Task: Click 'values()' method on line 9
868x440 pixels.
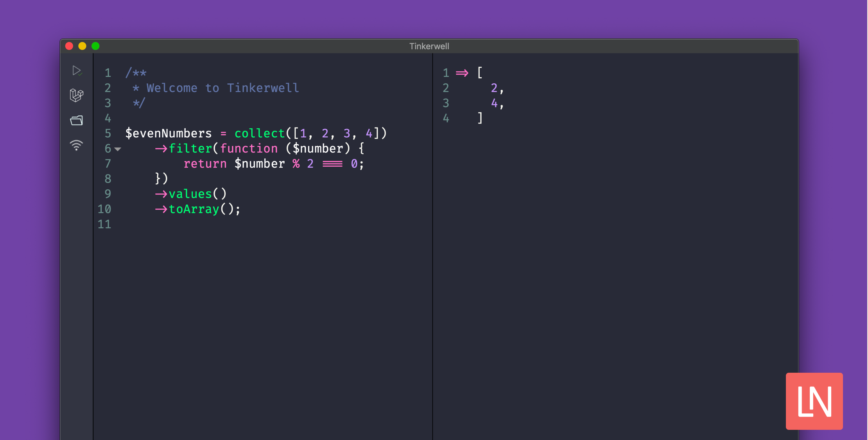Action: tap(198, 194)
